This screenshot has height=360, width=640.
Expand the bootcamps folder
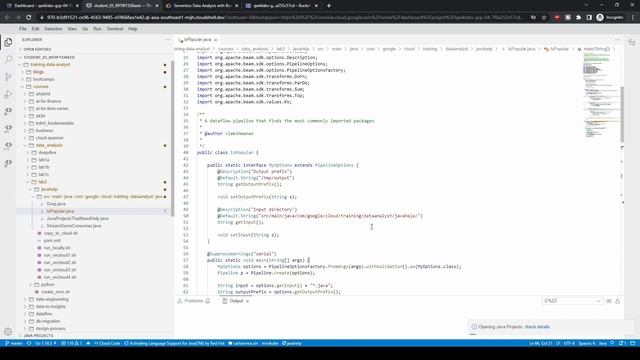[44, 79]
